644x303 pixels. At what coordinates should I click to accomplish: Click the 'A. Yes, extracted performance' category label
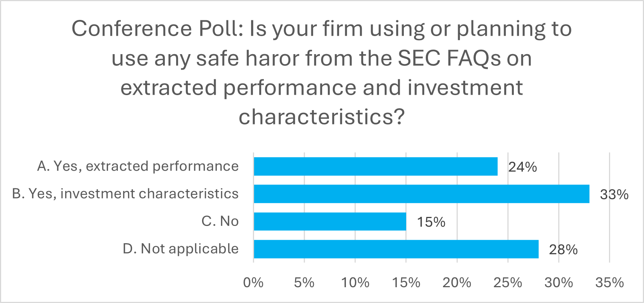point(138,166)
